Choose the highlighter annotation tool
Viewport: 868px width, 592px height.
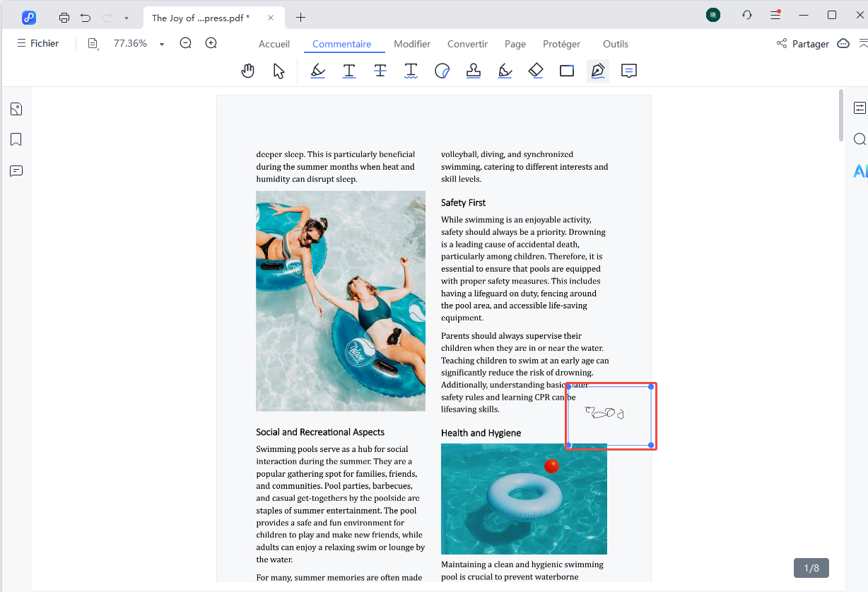[x=318, y=71]
